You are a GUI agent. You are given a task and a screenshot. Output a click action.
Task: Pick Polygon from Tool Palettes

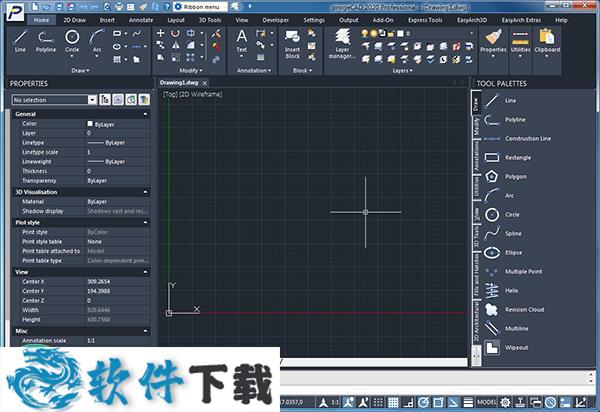505,176
